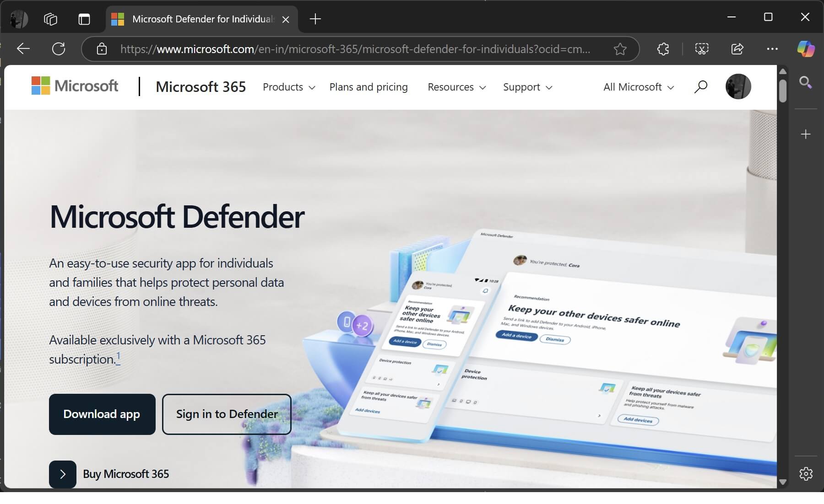The image size is (824, 504).
Task: Click the Download app button
Action: [102, 414]
